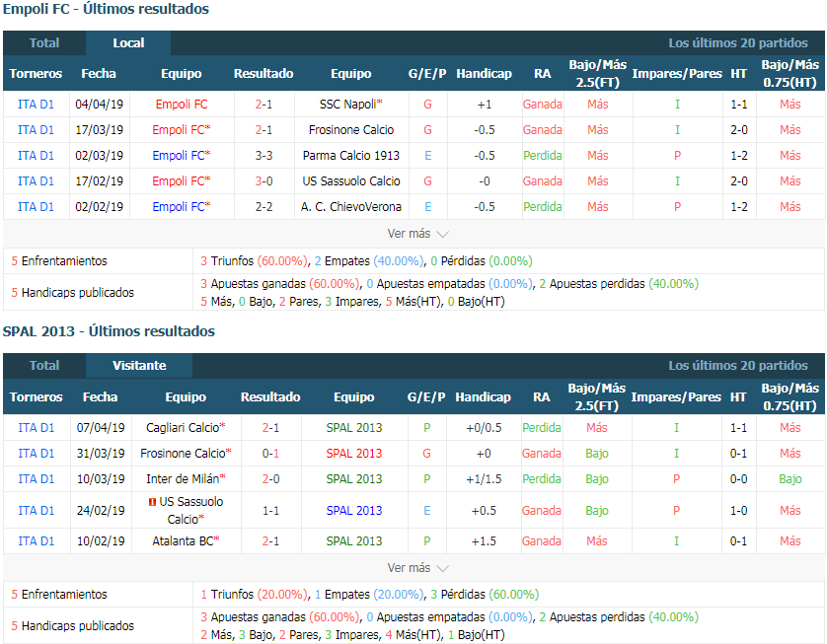Screen dimensions: 827x644
Task: Open ITA D1 link in 17/02/19 row
Action: click(x=36, y=181)
